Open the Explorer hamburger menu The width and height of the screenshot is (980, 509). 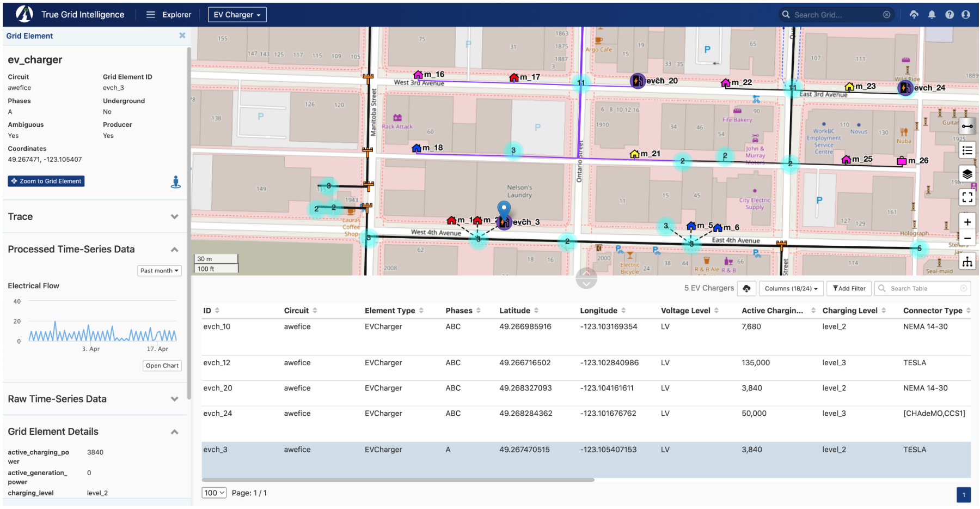[151, 15]
